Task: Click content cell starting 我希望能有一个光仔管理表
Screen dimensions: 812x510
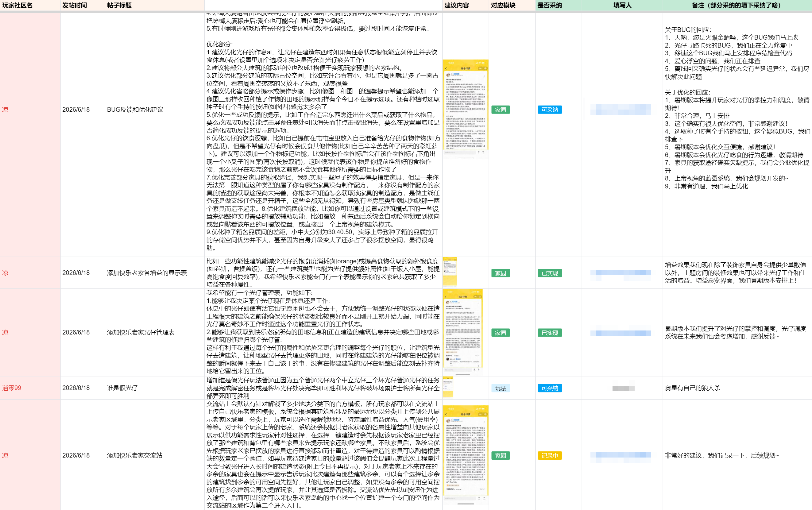Action: [x=323, y=332]
